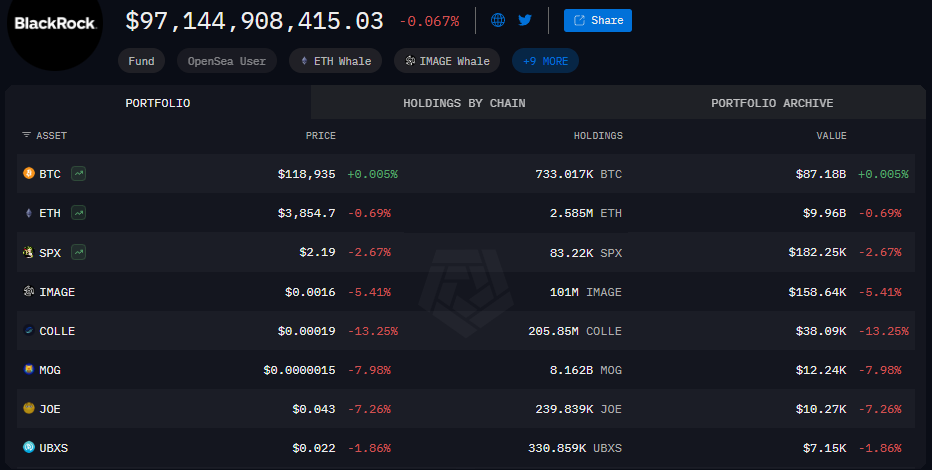
Task: Click the UBXS token icon
Action: [x=29, y=447]
